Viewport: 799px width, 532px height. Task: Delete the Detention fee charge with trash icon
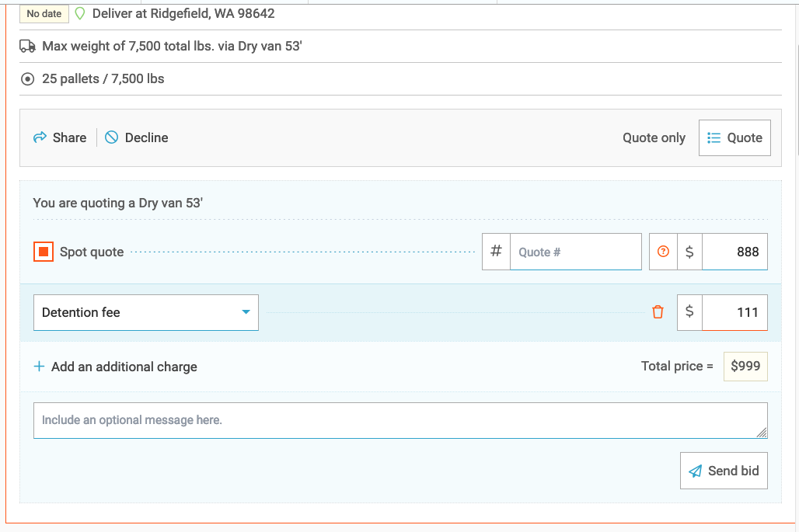click(x=658, y=312)
